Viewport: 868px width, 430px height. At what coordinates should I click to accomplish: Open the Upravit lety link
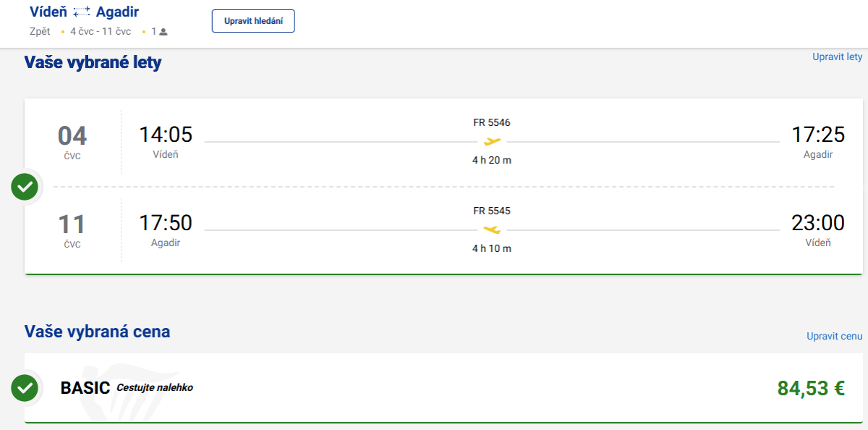837,56
